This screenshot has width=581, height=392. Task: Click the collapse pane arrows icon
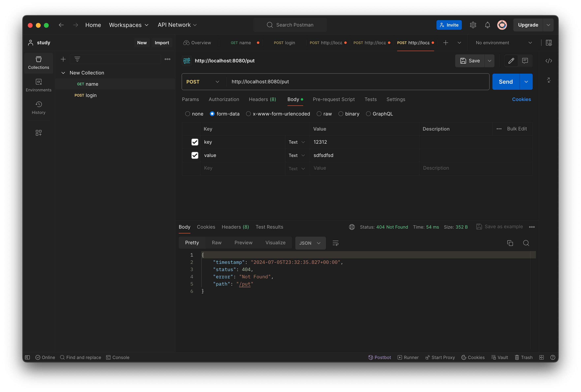[549, 80]
